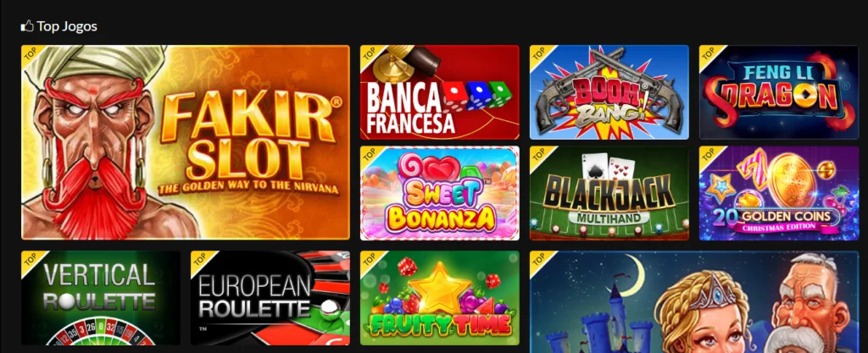868x353 pixels.
Task: Open Blackjack Multihand game
Action: 609,193
